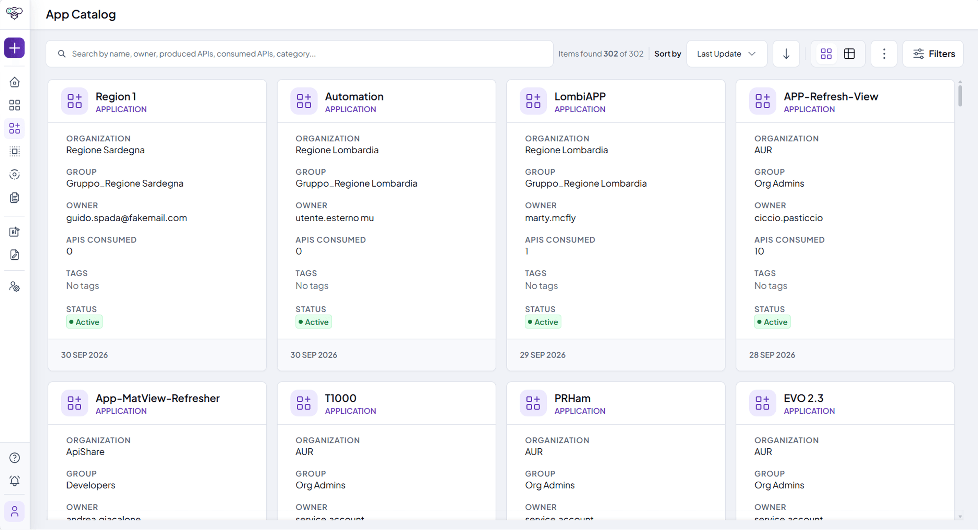Click owner guido.spada@fakemail.com

tap(127, 218)
